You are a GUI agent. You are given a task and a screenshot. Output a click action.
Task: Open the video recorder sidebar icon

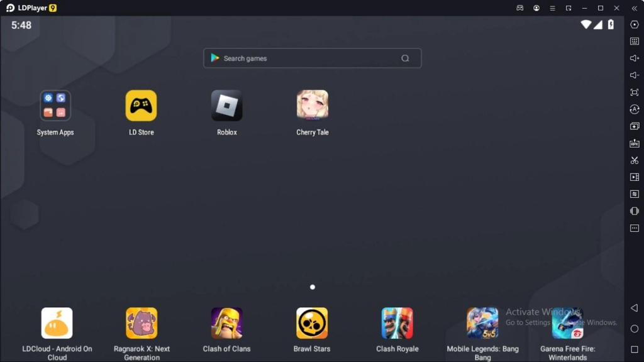coord(634,177)
